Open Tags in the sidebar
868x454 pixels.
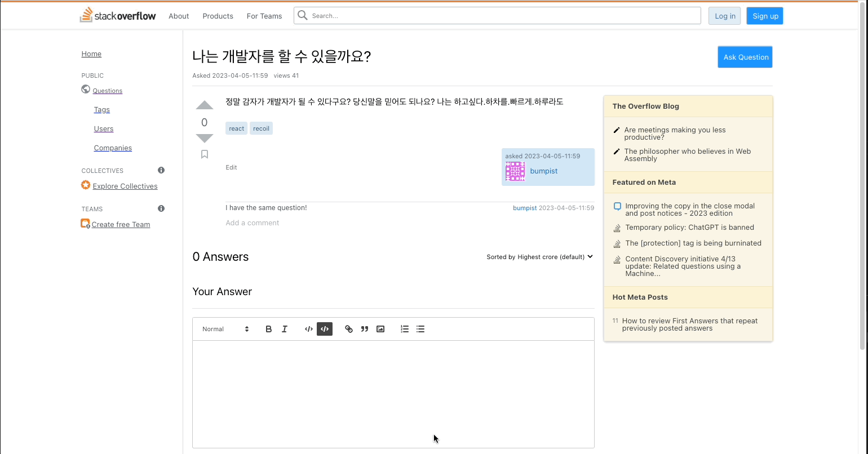coord(102,110)
